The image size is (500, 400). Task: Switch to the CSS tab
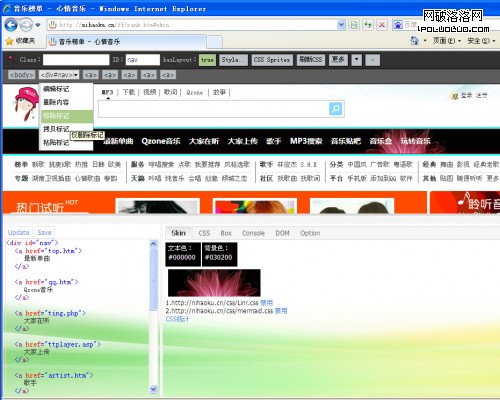tap(204, 233)
